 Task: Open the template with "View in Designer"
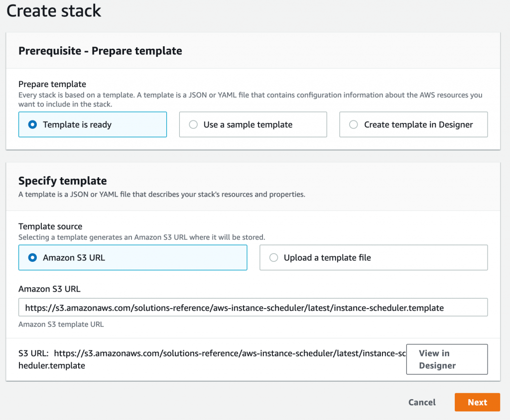[x=447, y=359]
